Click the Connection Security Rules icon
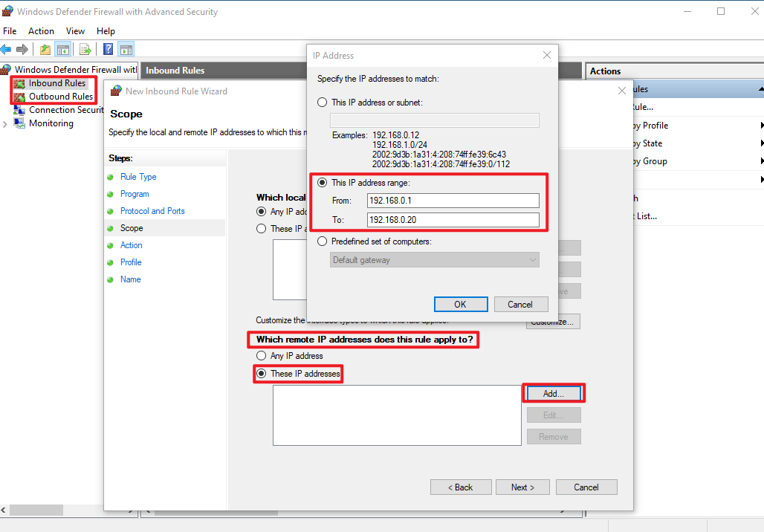 [19, 109]
